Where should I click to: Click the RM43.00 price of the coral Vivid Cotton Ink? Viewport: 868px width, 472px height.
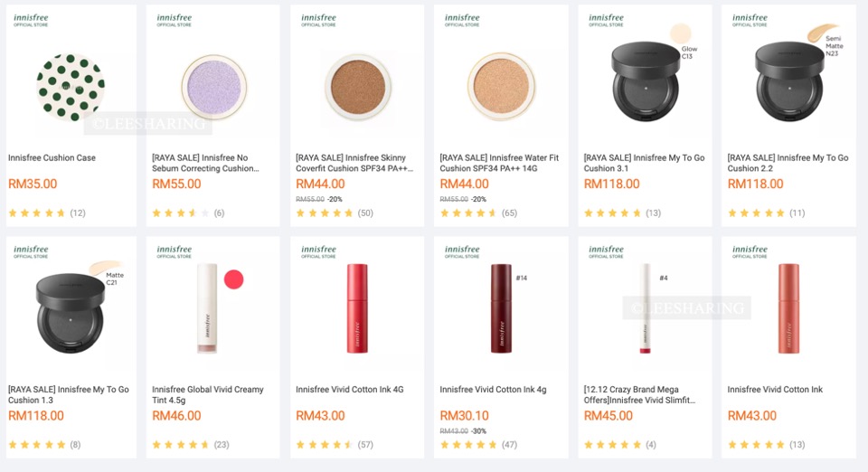click(x=751, y=416)
